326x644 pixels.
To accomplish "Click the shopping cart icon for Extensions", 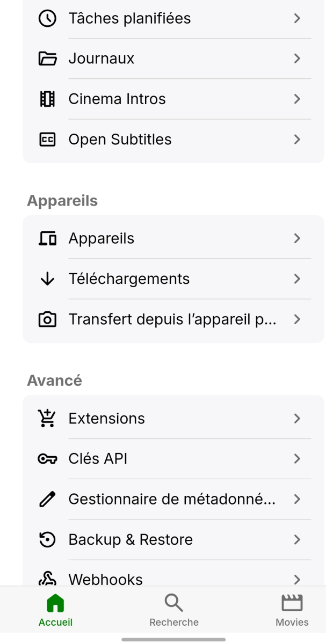I will [48, 418].
